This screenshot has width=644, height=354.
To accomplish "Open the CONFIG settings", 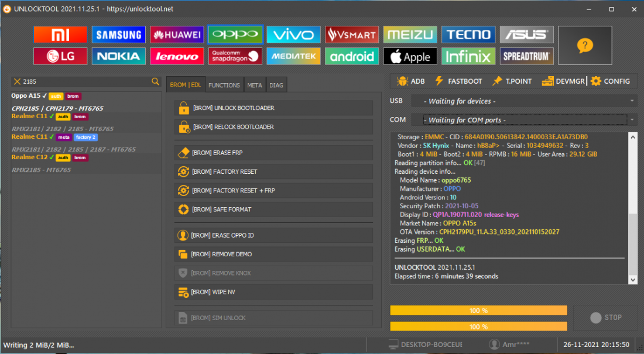I will [x=610, y=81].
